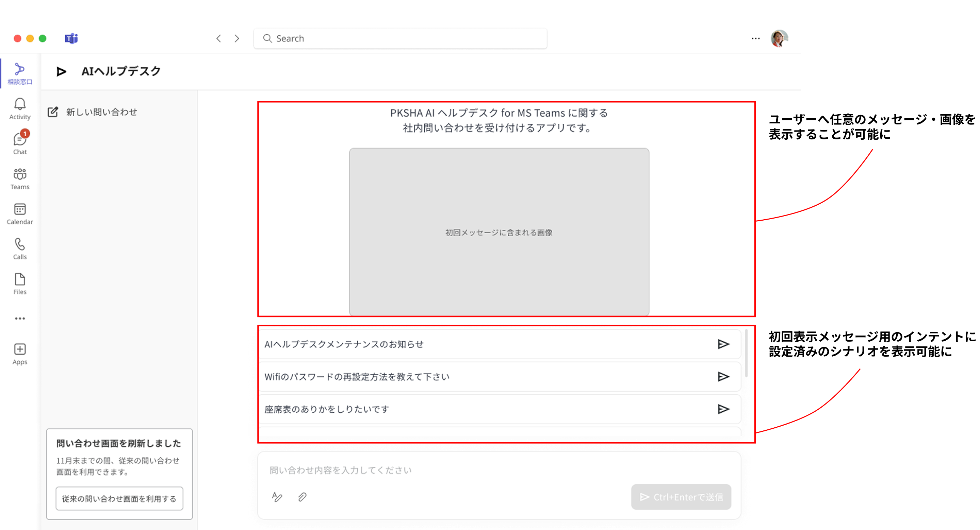Select AIヘルプデスクメンテナンスのお知らせ suggestion
The image size is (980, 530).
pyautogui.click(x=500, y=344)
